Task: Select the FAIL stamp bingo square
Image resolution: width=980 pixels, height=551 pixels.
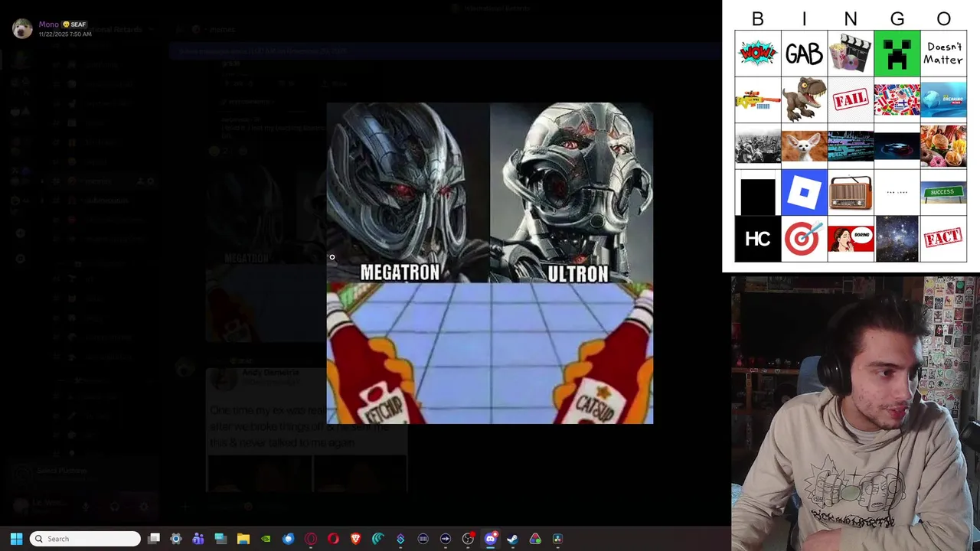Action: click(x=851, y=100)
